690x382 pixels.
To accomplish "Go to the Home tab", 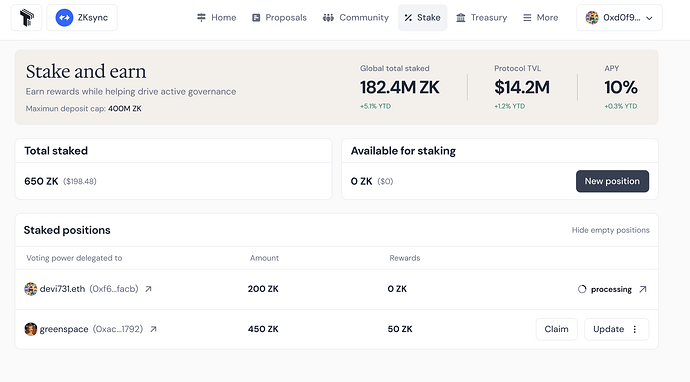I will [x=217, y=18].
